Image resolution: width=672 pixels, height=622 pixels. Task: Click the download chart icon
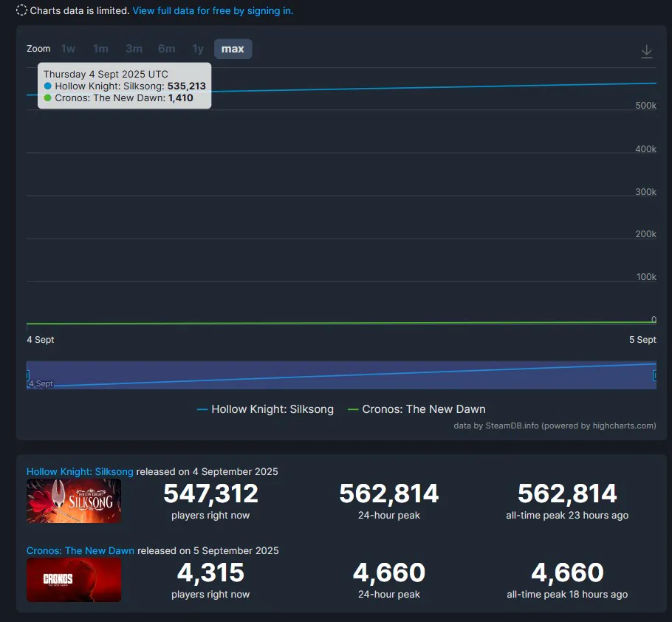pyautogui.click(x=646, y=51)
